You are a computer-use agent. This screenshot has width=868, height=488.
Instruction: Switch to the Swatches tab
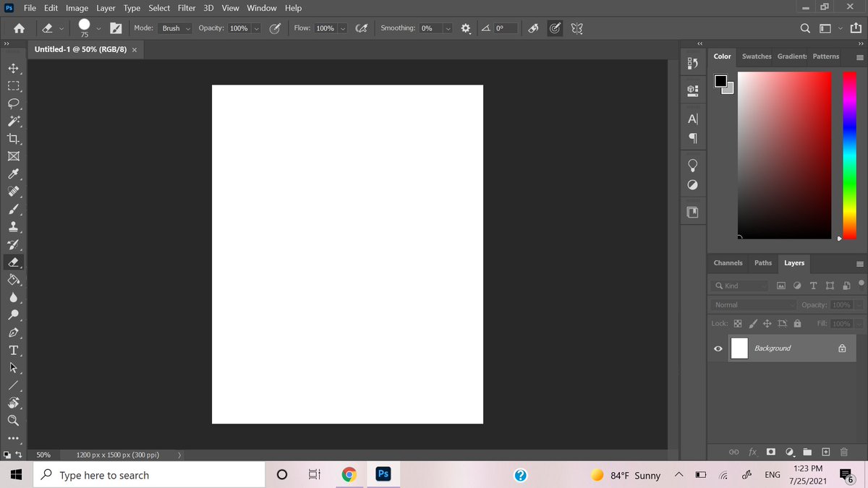click(x=757, y=56)
